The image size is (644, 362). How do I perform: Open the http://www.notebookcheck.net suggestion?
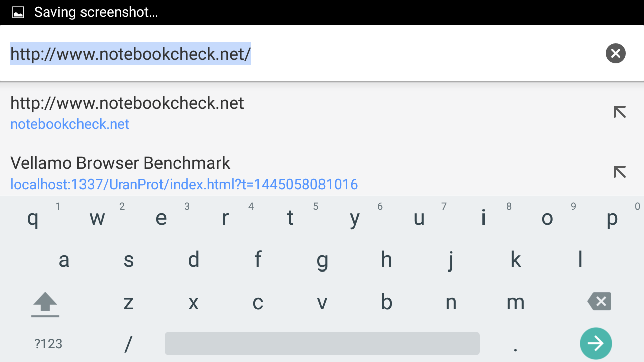[127, 112]
